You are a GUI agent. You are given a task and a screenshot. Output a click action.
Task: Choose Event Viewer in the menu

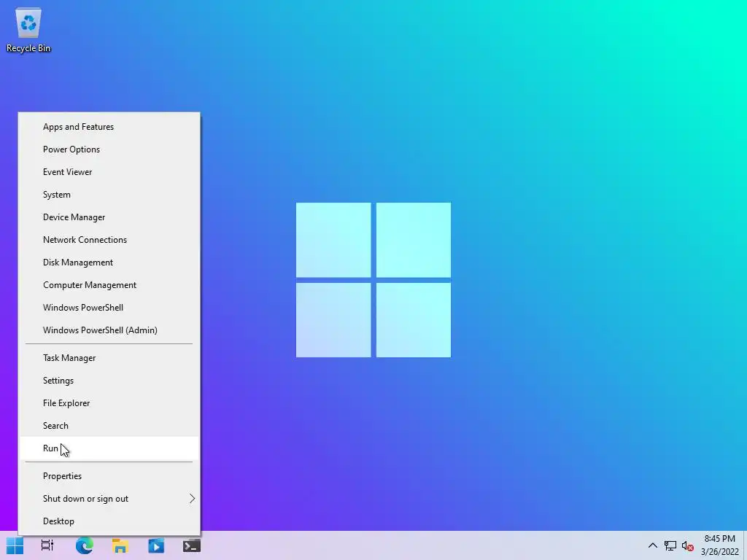pos(109,172)
